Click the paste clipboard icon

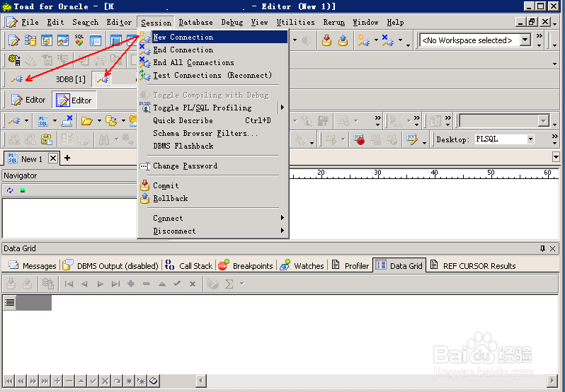[x=47, y=139]
